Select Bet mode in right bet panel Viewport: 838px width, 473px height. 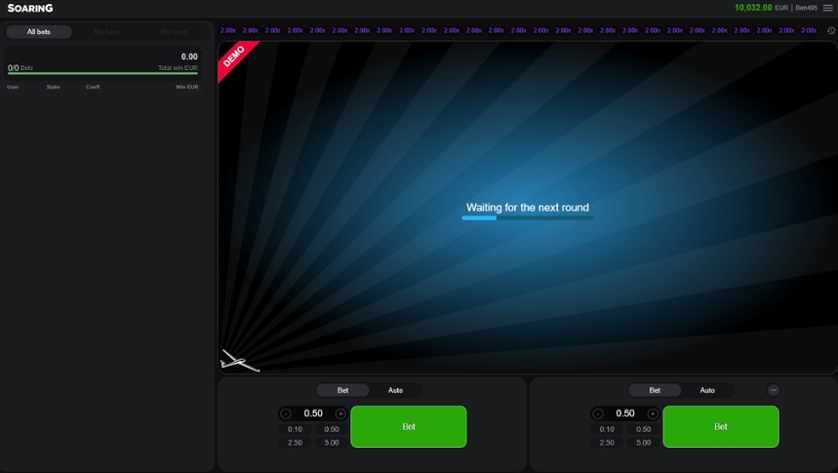[655, 390]
